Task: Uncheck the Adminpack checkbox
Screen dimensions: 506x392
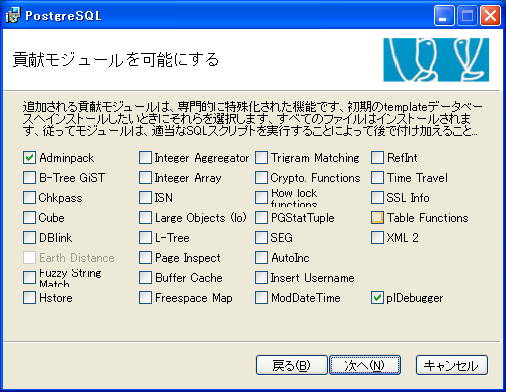Action: (x=29, y=158)
